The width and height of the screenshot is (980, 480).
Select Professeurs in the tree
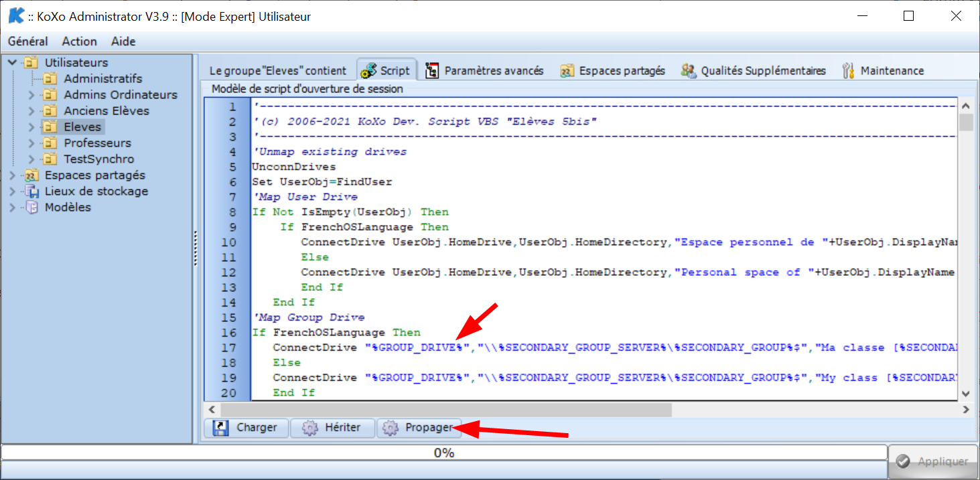98,143
